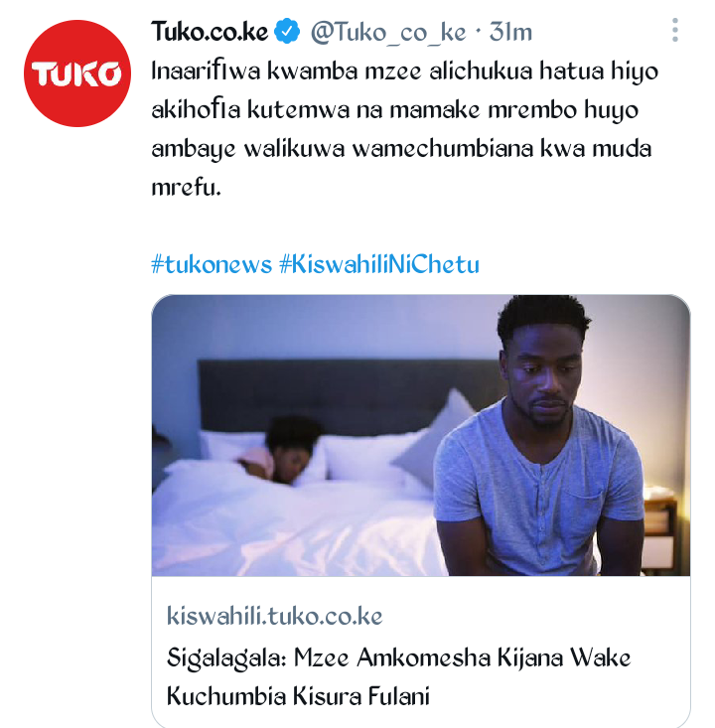The image size is (715, 728).
Task: Click the kiswahili.tuko.co.ke domain link
Action: [x=274, y=616]
